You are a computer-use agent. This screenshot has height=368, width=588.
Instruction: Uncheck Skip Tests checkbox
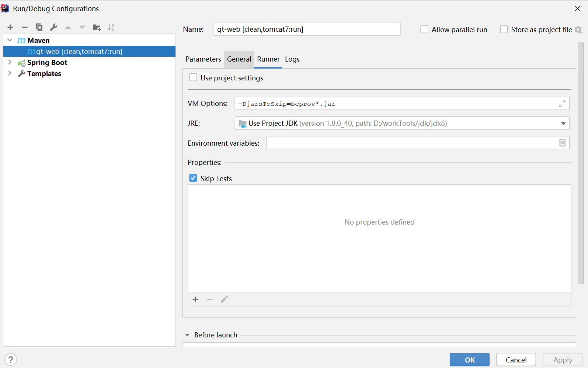pyautogui.click(x=193, y=178)
